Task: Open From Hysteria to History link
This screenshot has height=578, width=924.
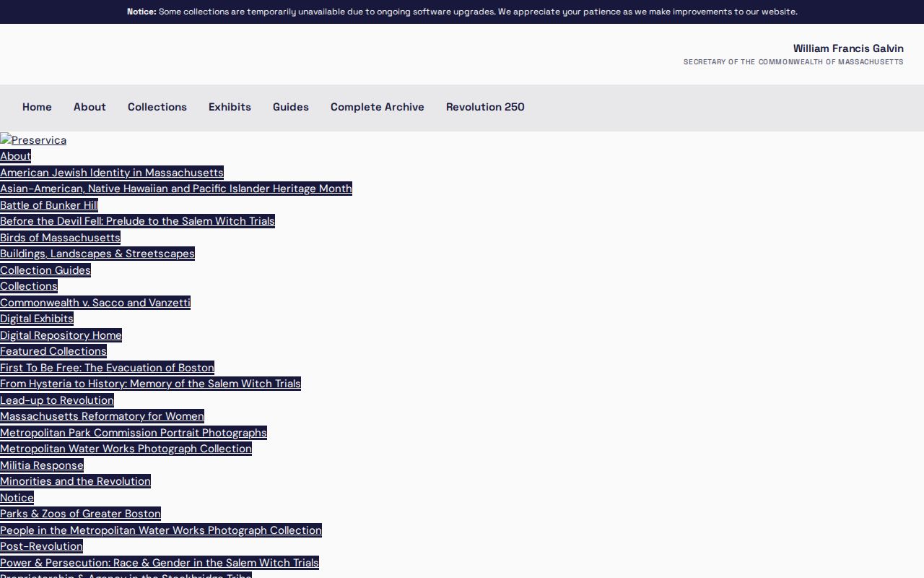Action: [150, 384]
